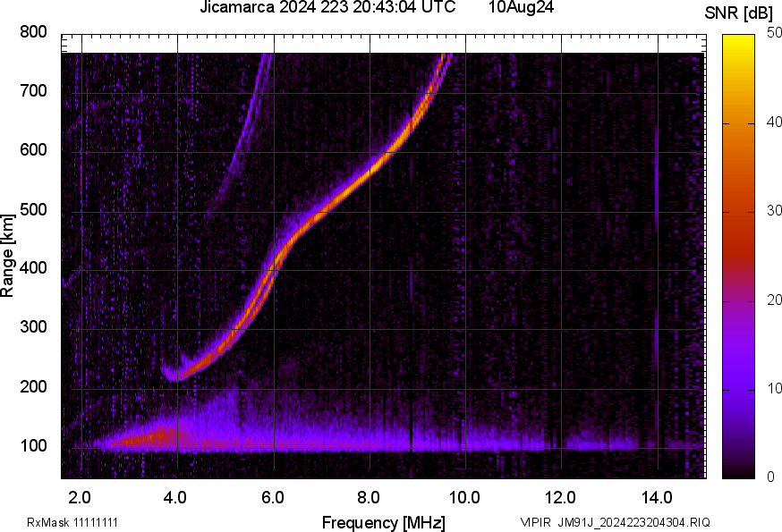Click the frequency tick label "8.0"
782x532 pixels.
tap(368, 498)
